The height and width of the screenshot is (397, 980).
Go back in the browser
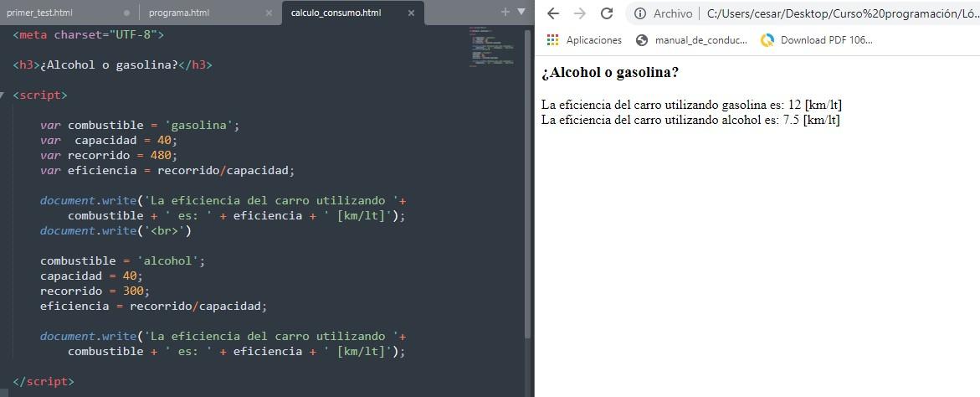tap(553, 13)
